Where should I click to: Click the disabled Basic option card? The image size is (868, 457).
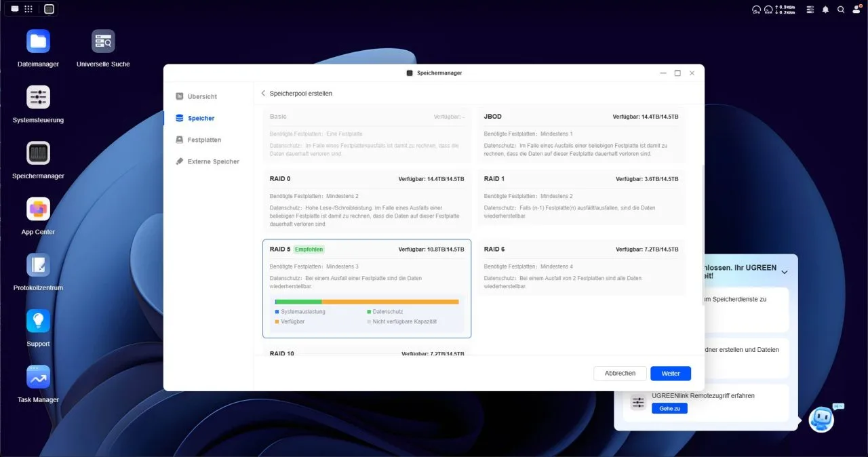pos(367,136)
